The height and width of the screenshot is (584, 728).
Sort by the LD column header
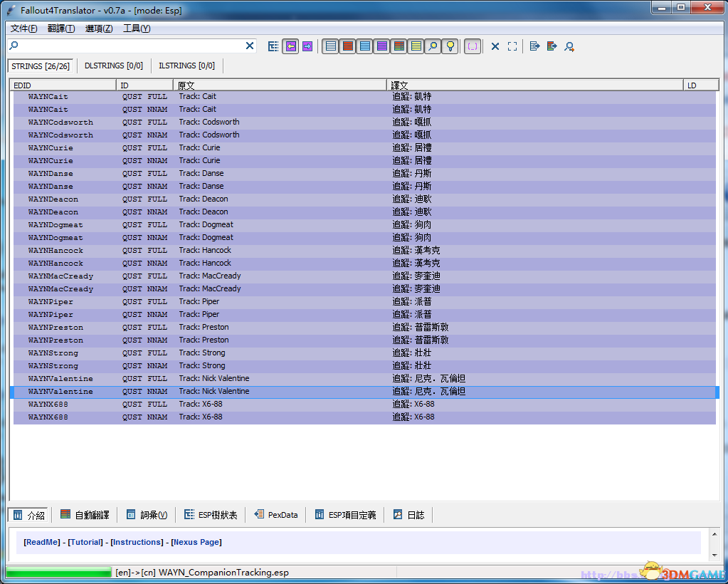tap(701, 85)
